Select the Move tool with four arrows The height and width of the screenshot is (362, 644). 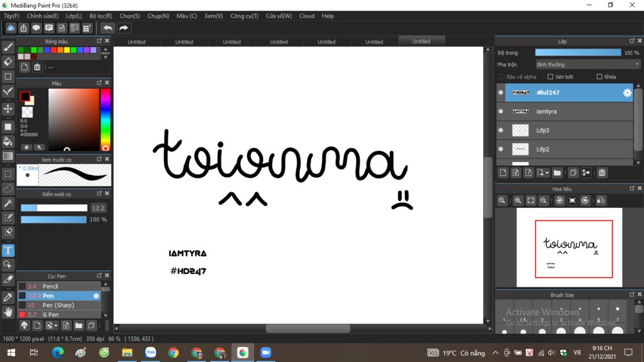(8, 109)
